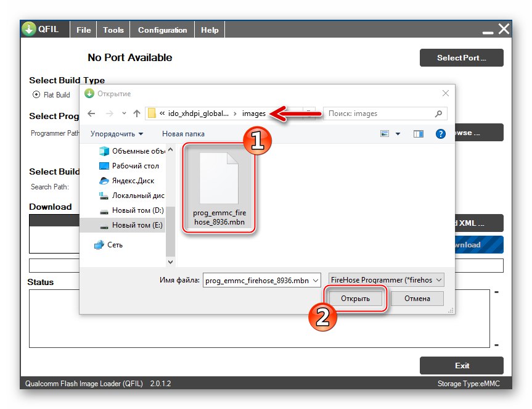Select Новый том (D:) drive
This screenshot has width=532, height=409.
tap(132, 210)
